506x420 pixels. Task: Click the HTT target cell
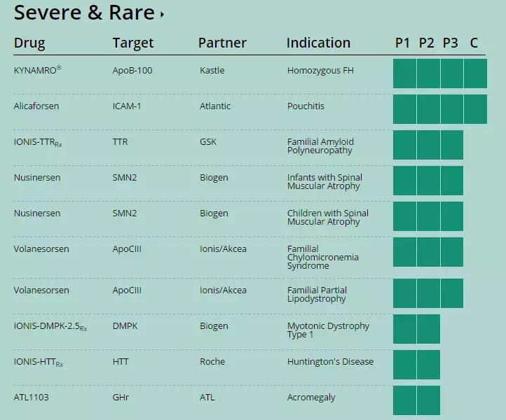121,362
